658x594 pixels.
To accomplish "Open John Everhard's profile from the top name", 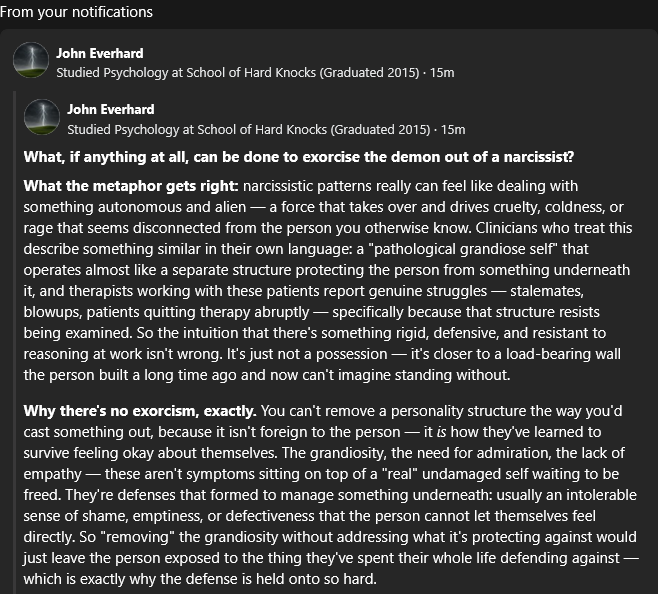I will tap(100, 53).
